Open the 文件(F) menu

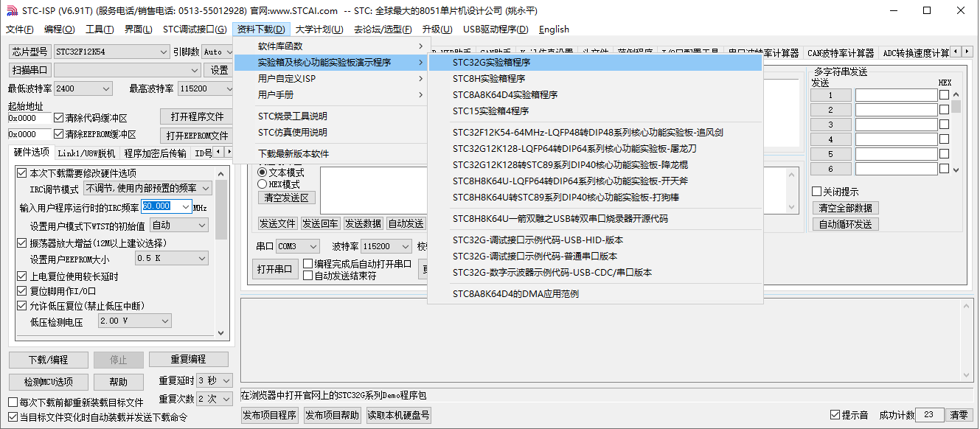tap(20, 29)
